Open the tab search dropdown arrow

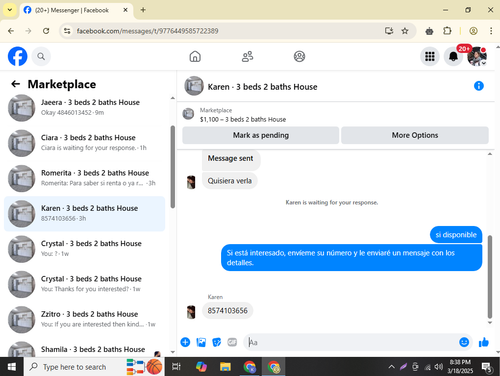coord(10,10)
